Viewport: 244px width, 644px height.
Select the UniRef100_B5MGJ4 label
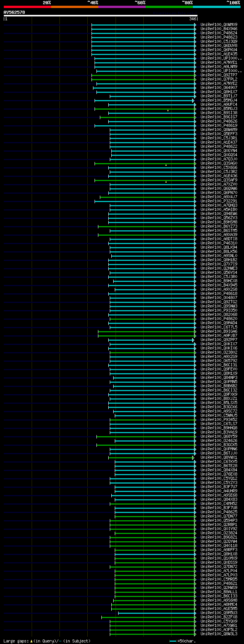(219, 100)
